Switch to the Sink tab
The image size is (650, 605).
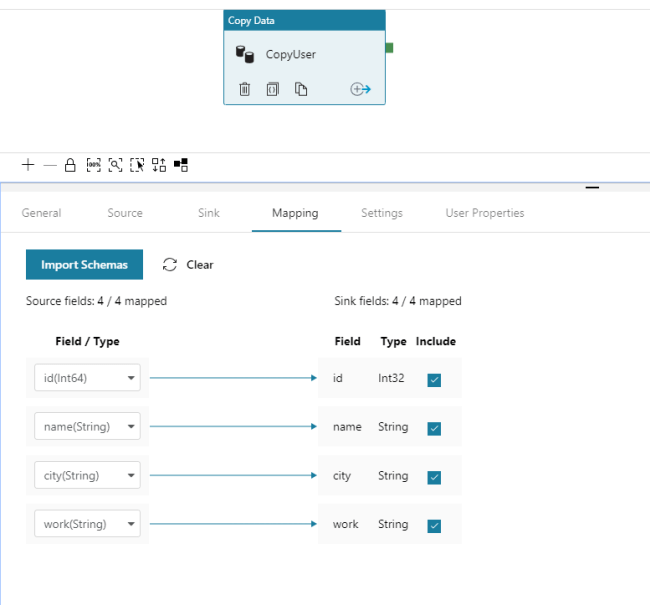[209, 213]
